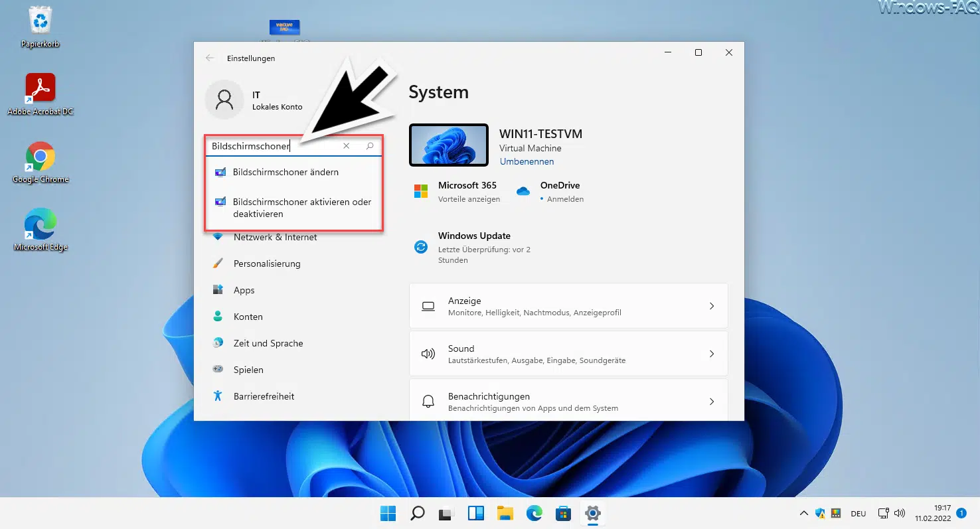
Task: Click inside the Bildschirmschoner search field
Action: (x=272, y=146)
